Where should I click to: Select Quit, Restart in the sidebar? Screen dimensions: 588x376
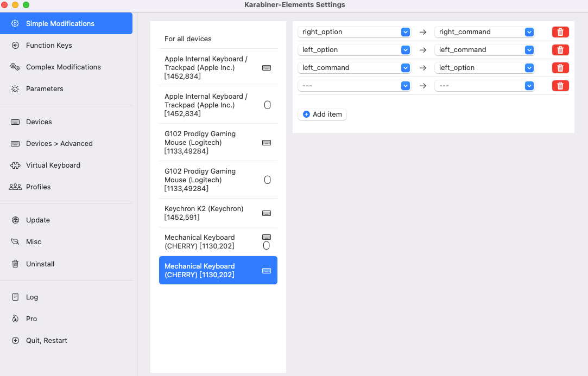click(x=47, y=341)
